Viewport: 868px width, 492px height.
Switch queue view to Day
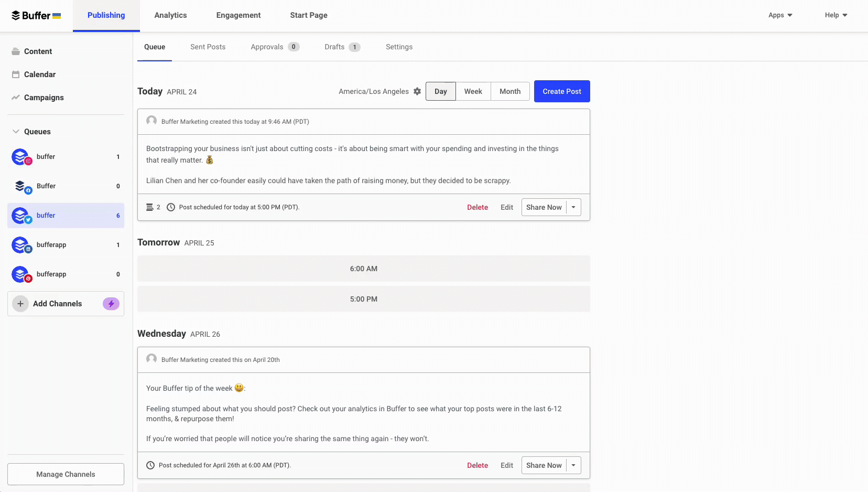(440, 91)
